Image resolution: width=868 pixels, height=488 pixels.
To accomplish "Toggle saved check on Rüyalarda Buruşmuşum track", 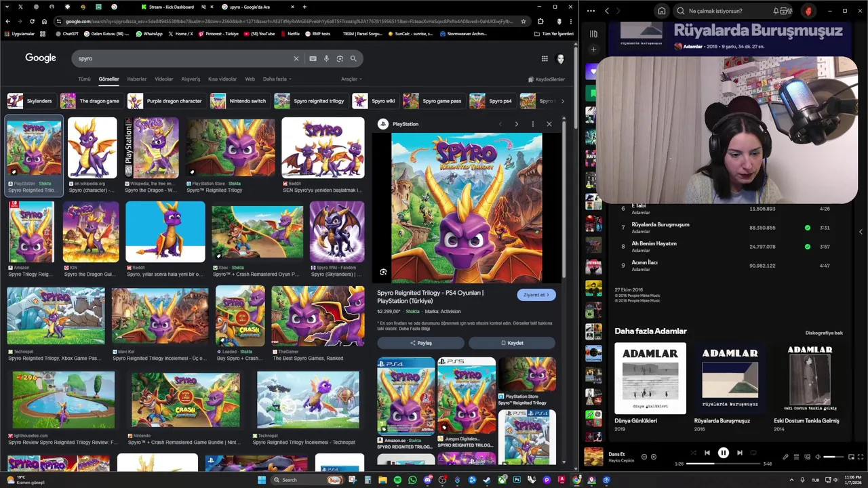I will [x=807, y=228].
